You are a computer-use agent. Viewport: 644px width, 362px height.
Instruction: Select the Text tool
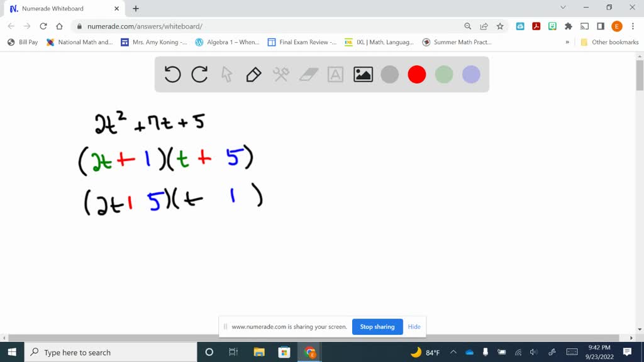click(335, 74)
